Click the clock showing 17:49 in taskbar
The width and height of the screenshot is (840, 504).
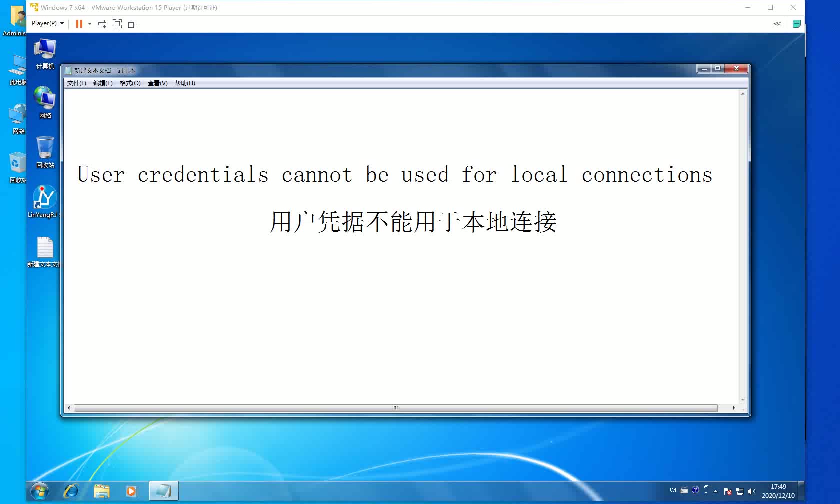pyautogui.click(x=778, y=491)
